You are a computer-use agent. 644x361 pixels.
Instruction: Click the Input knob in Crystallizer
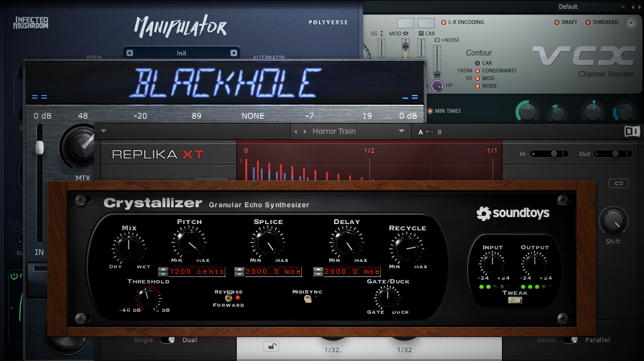(492, 263)
